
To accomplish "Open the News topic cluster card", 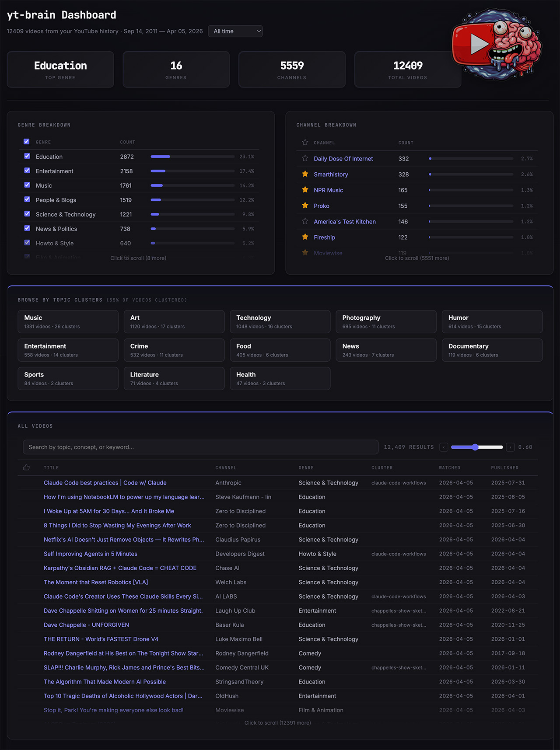I will 386,350.
